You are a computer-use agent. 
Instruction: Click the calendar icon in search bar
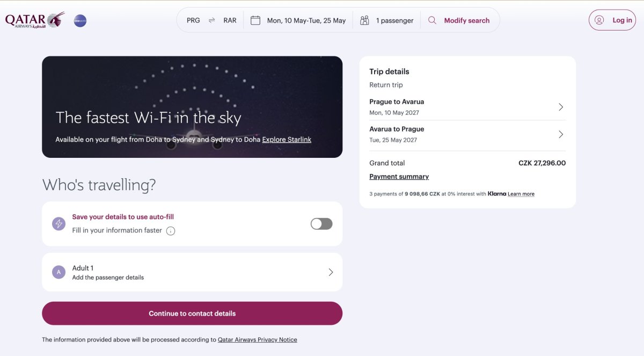tap(255, 20)
